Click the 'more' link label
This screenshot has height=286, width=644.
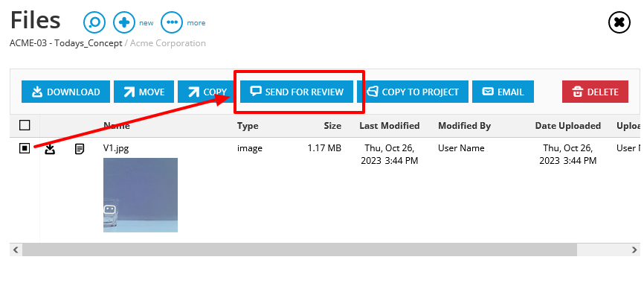point(196,23)
